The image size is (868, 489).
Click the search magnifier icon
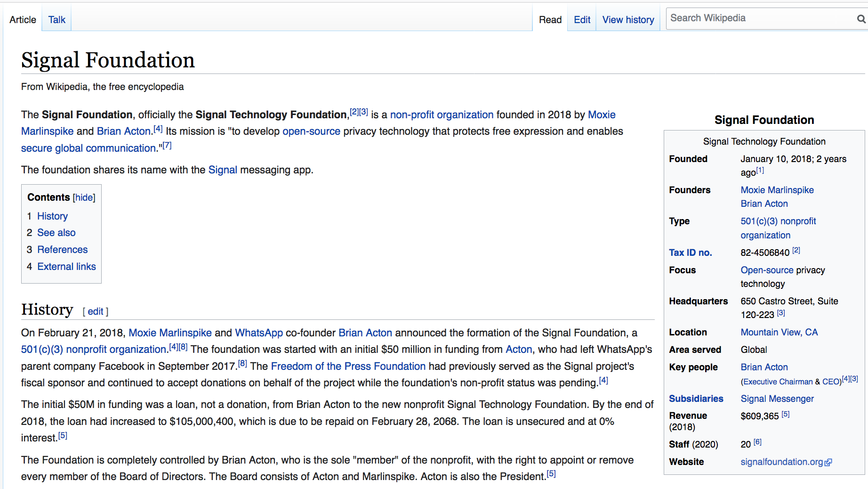861,19
